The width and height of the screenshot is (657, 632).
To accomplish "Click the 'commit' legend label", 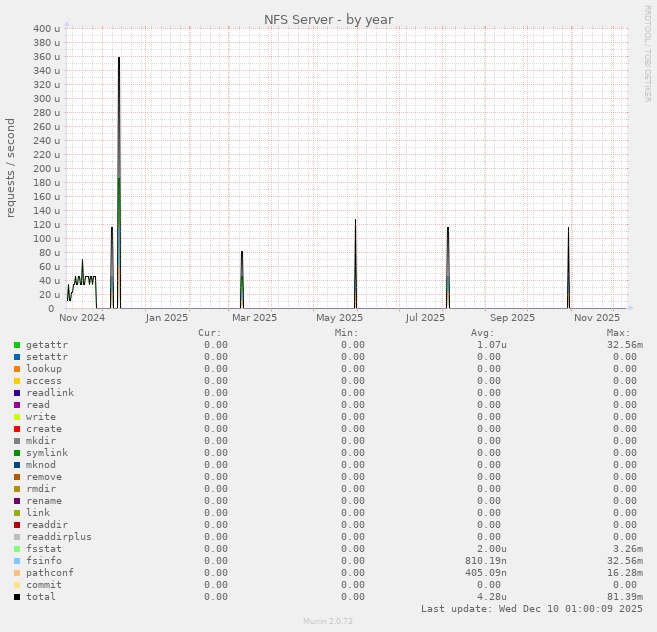I will (x=44, y=585).
